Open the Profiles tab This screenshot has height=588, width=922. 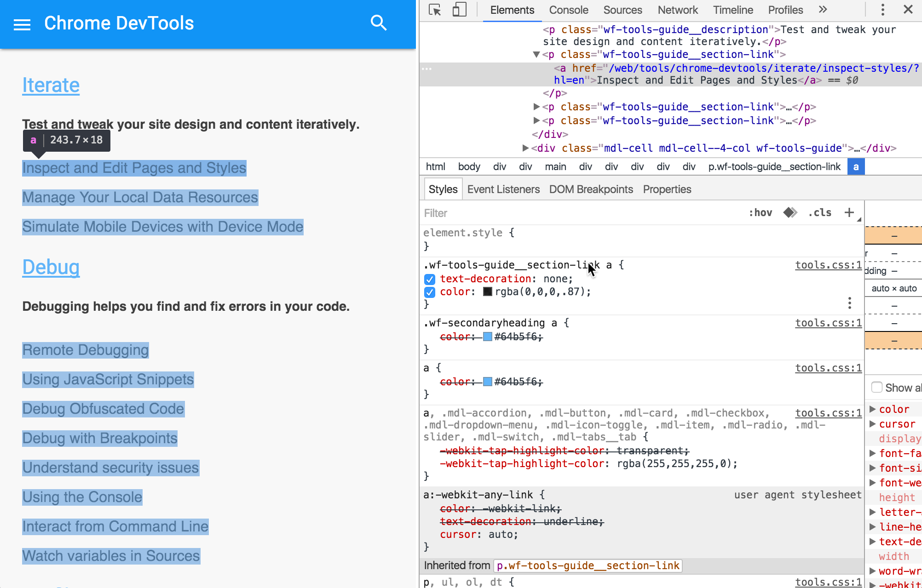[785, 10]
